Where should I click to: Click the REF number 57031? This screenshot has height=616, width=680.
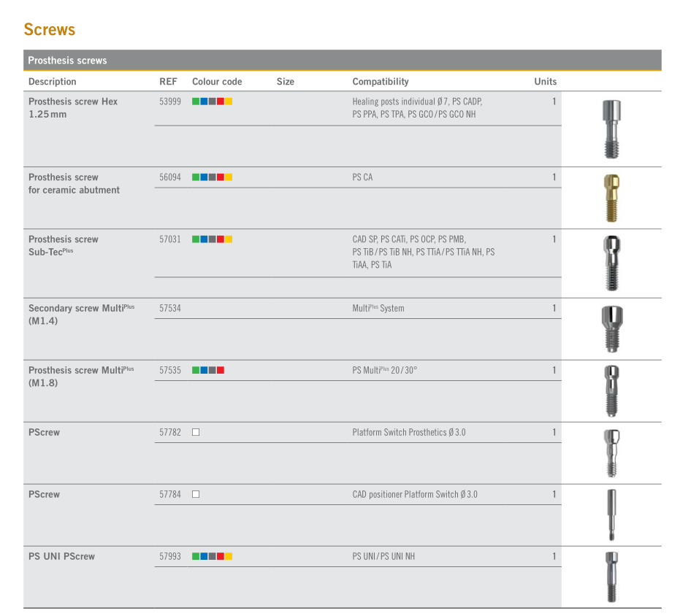point(170,239)
